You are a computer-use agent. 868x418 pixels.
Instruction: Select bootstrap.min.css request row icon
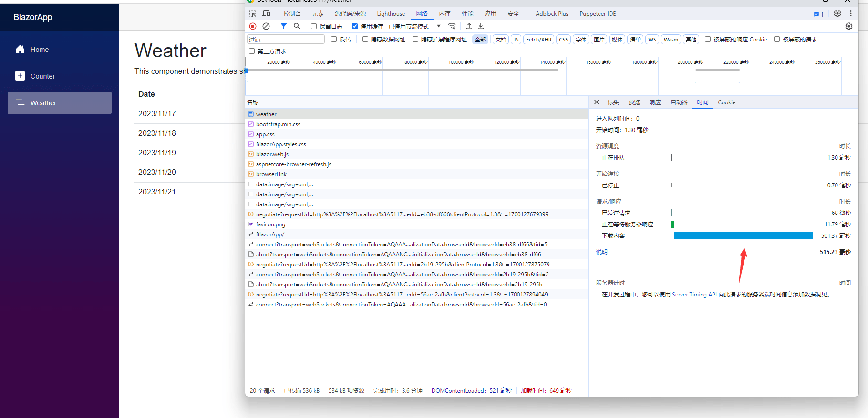click(x=251, y=124)
